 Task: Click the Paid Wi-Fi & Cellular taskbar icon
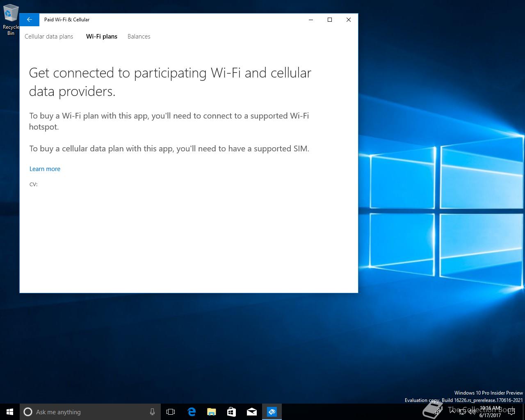(x=272, y=412)
